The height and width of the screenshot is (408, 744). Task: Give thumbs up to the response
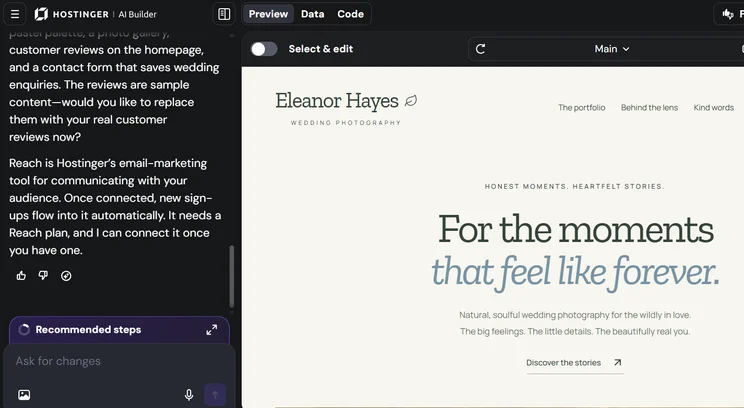coord(21,276)
